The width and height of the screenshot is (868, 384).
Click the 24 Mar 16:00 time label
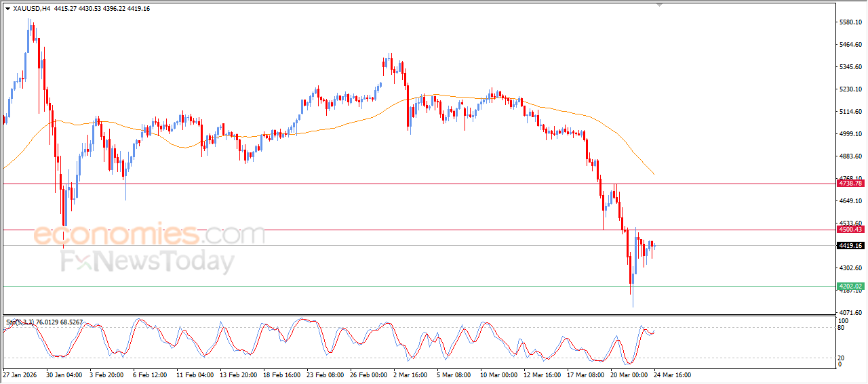[673, 375]
